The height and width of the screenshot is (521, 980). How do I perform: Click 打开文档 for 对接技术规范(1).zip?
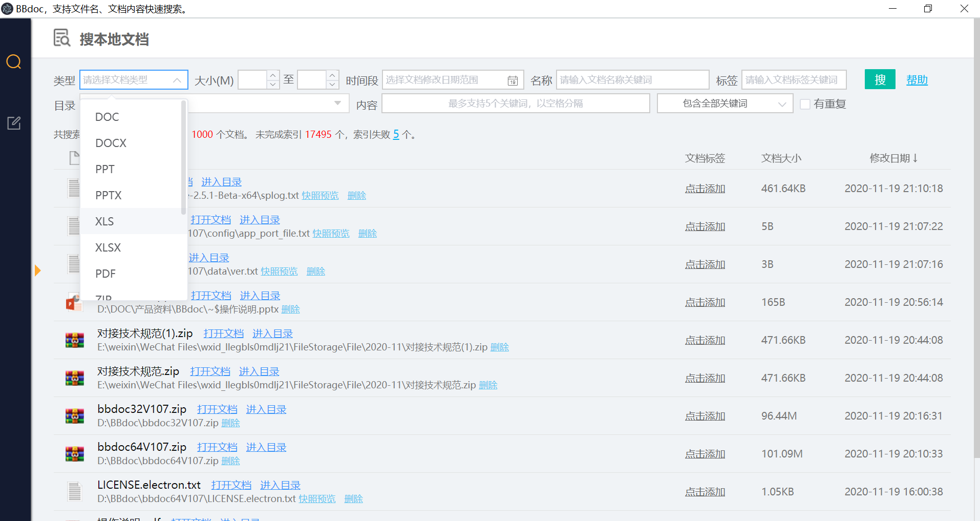(223, 334)
